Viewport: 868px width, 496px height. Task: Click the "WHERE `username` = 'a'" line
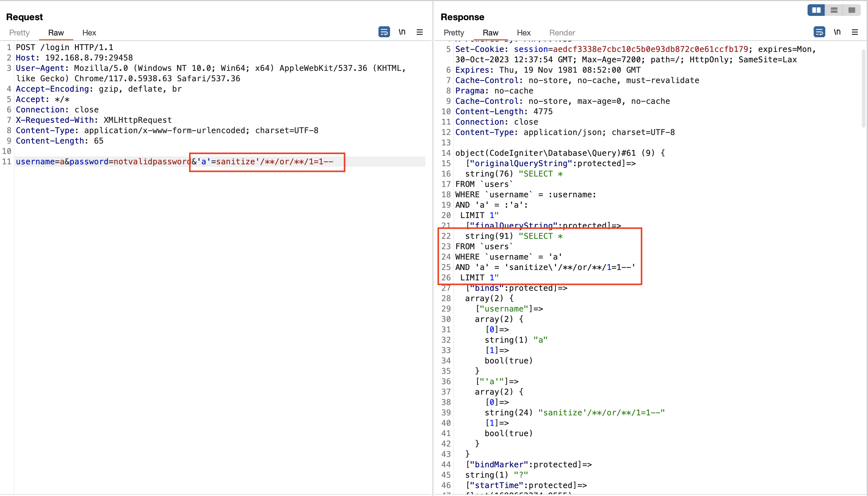(x=508, y=257)
